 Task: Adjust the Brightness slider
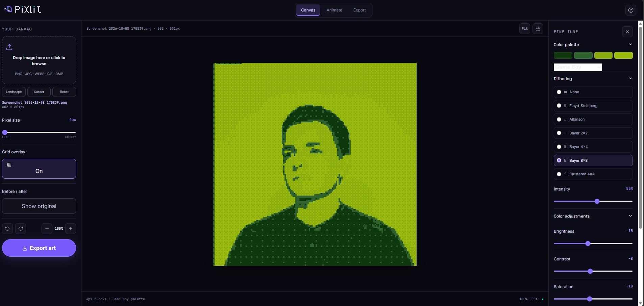coord(593,244)
